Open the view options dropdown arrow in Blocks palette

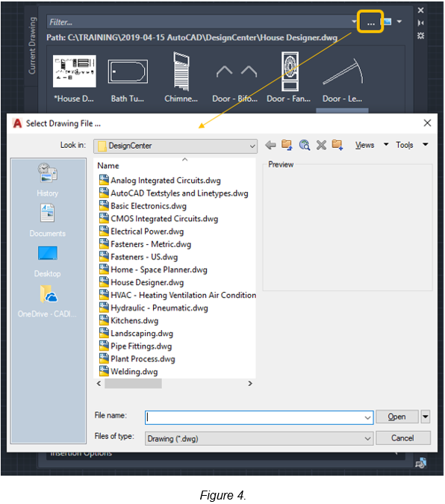pyautogui.click(x=399, y=22)
